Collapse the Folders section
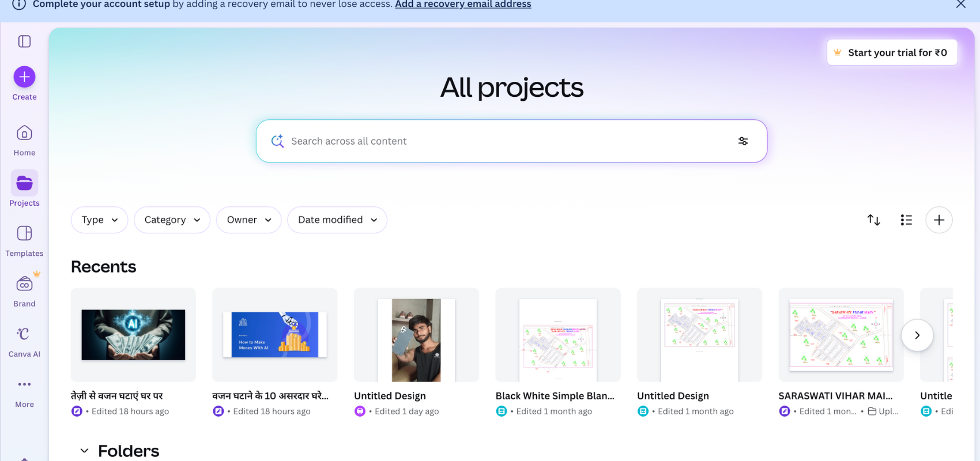 pyautogui.click(x=84, y=451)
